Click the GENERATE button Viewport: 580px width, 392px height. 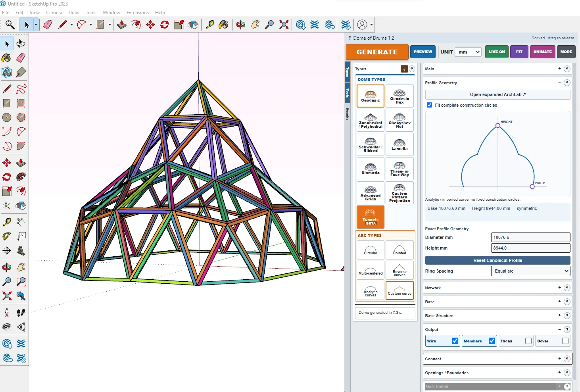377,52
